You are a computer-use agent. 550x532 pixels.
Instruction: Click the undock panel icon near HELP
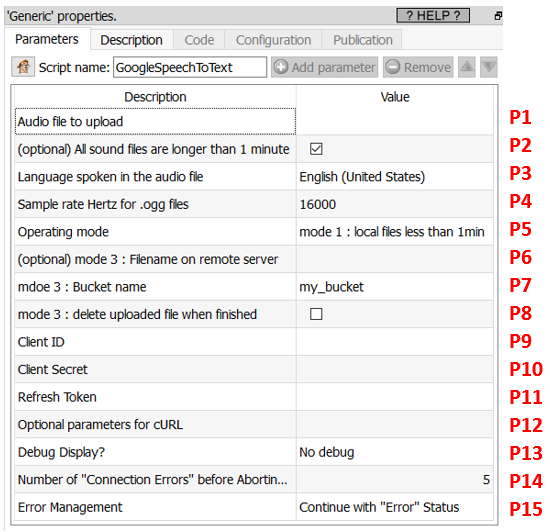(498, 16)
